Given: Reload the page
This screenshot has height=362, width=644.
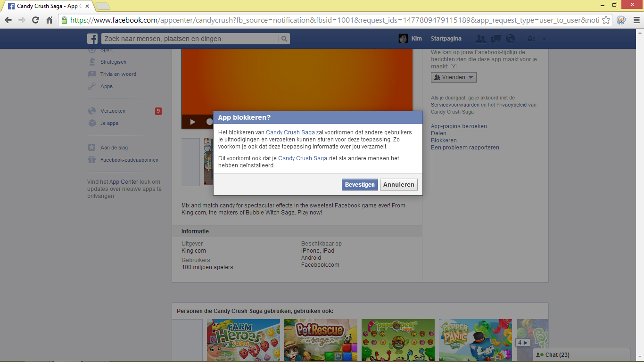Looking at the screenshot, I should [x=35, y=20].
